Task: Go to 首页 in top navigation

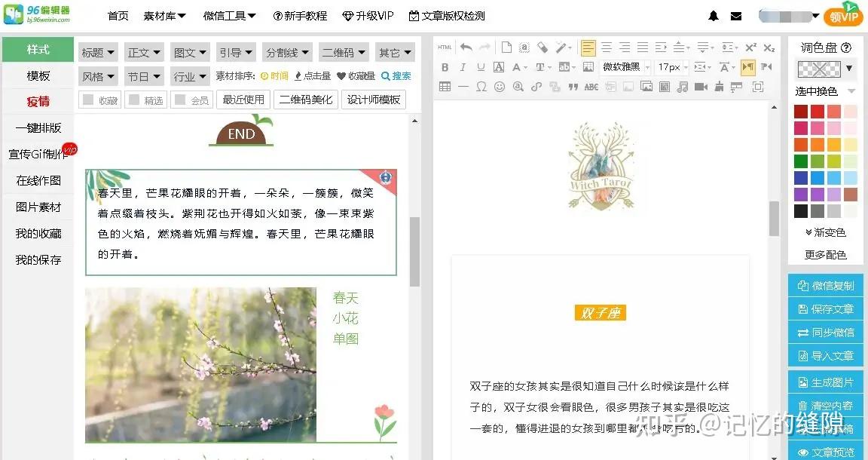Action: pos(118,16)
